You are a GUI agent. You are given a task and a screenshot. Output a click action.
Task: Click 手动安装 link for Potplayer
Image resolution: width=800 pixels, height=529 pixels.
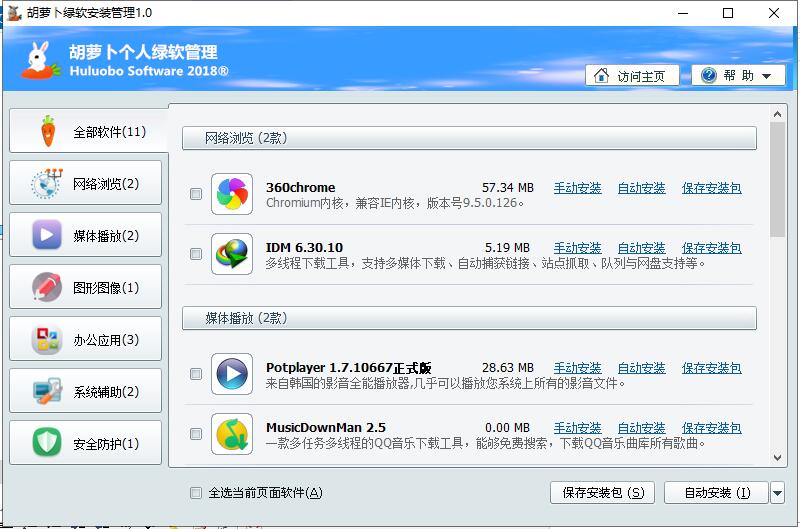tap(578, 368)
